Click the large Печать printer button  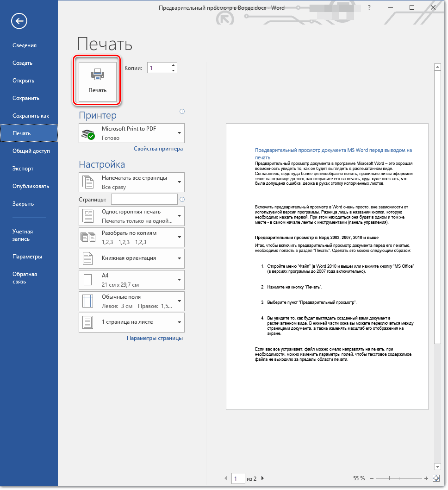pyautogui.click(x=97, y=81)
